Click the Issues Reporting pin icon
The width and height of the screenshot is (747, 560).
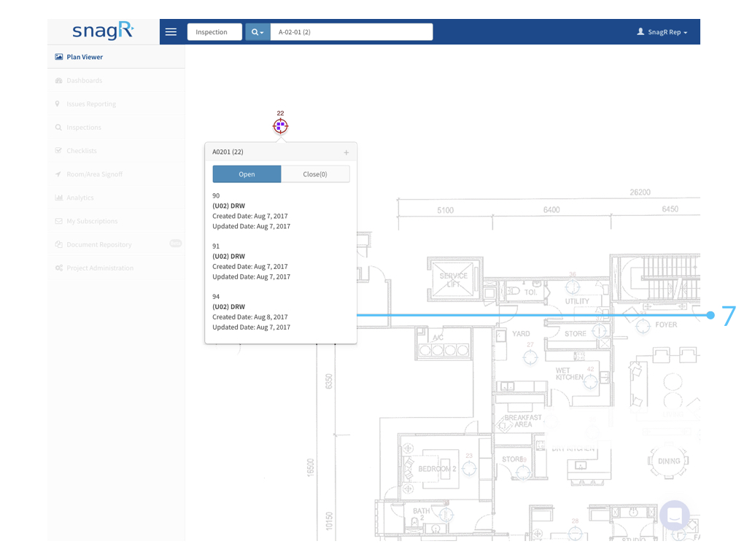pyautogui.click(x=58, y=104)
